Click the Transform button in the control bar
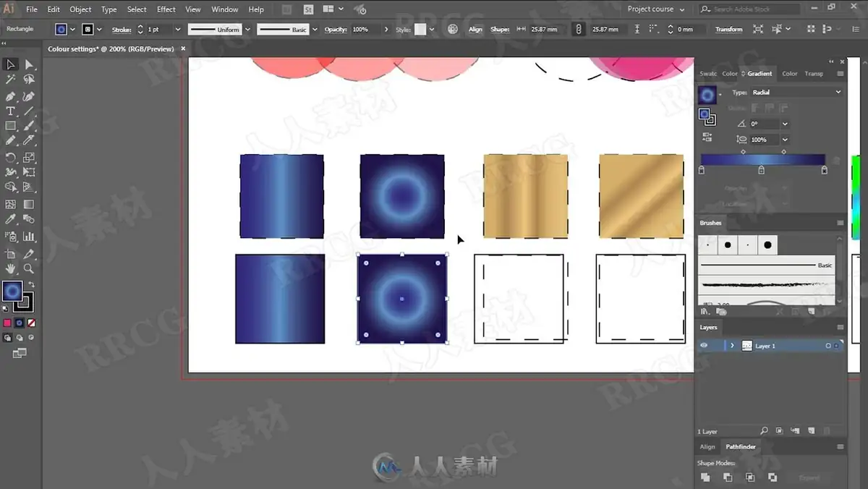 click(729, 29)
